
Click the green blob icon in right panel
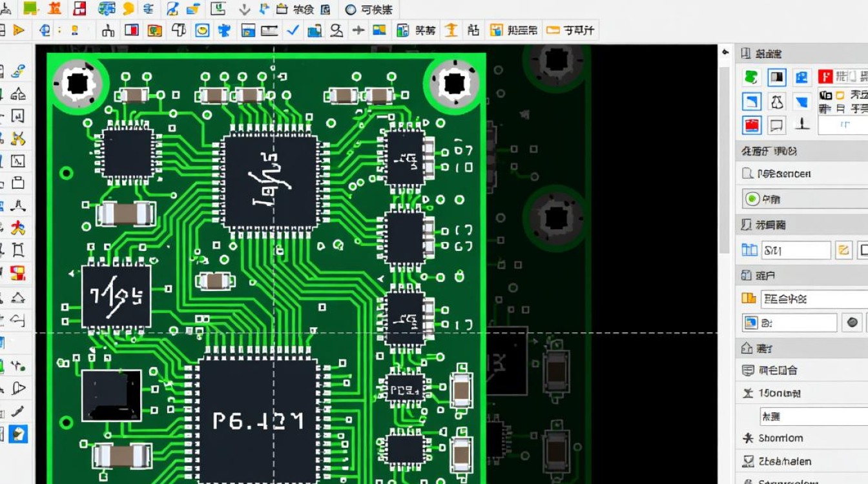(751, 77)
